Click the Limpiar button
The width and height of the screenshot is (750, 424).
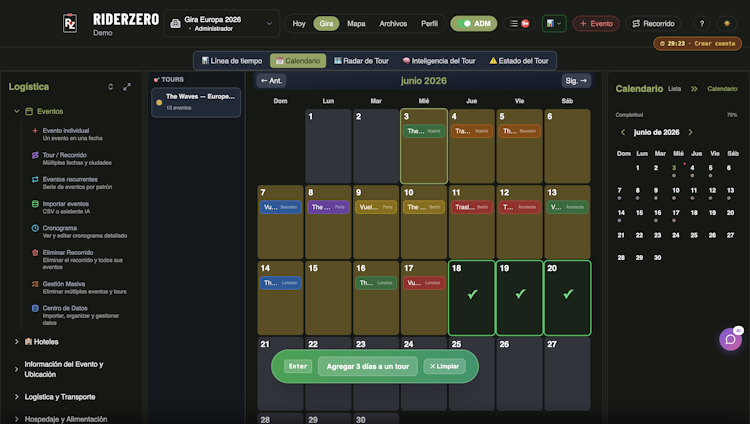point(444,367)
